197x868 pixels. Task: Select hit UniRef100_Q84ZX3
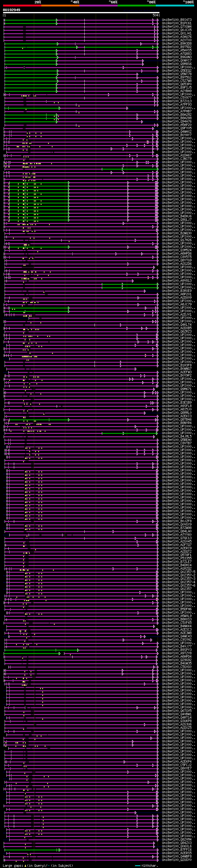tap(177, 843)
